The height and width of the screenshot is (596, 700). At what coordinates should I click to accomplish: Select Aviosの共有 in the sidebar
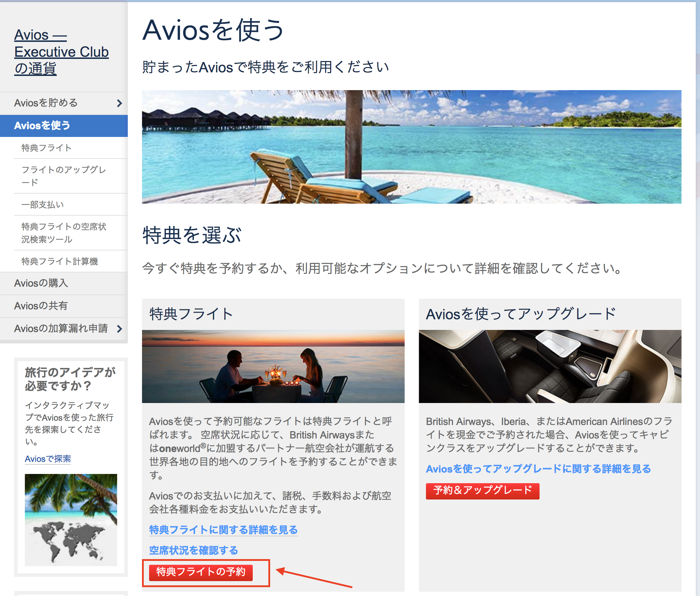click(x=40, y=306)
